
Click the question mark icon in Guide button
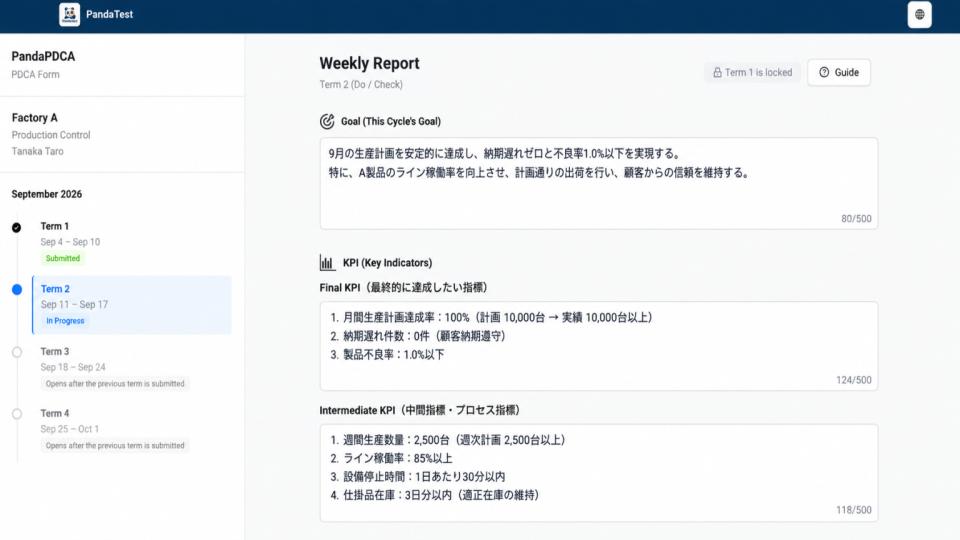pos(824,72)
